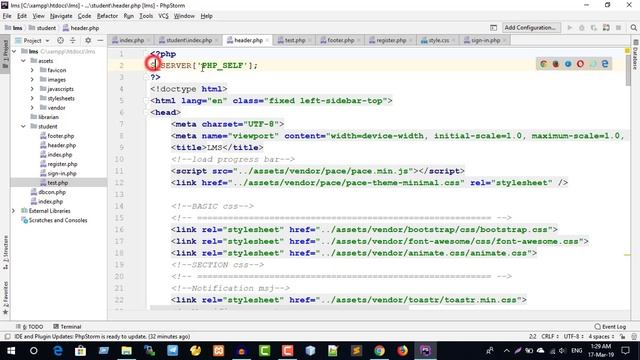Click the Search Everywhere magnifier icon
This screenshot has height=360, width=640.
633,28
